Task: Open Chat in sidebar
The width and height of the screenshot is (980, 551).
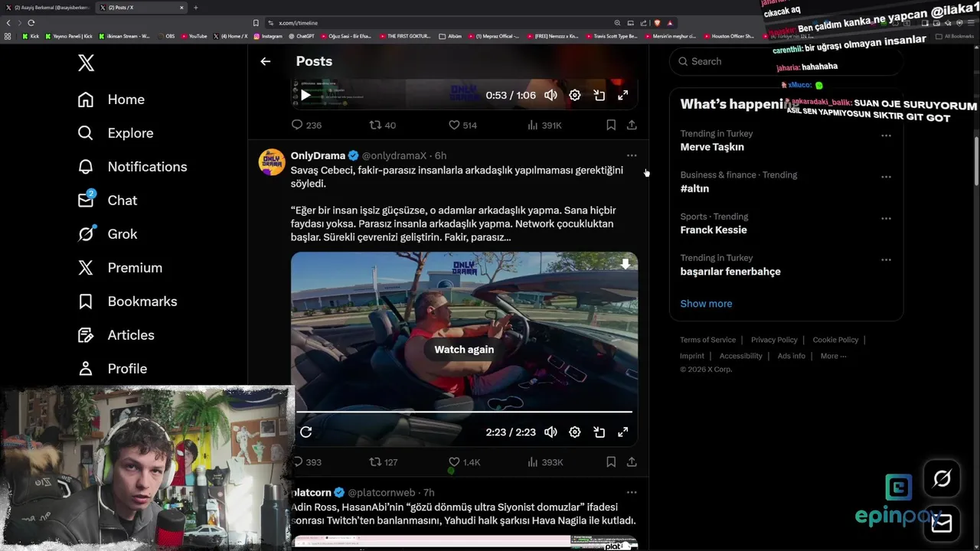Action: (107, 201)
